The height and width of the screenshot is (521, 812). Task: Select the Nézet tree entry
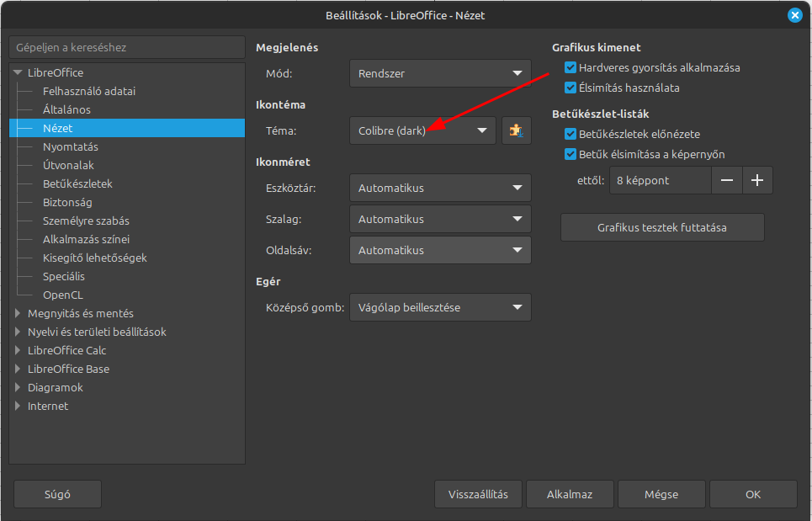[x=127, y=129]
